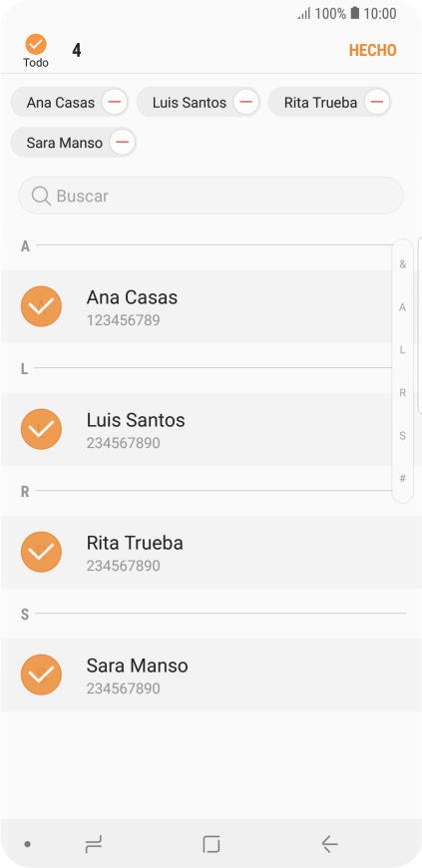Focus the Buscar search field
The height and width of the screenshot is (868, 422).
[211, 196]
